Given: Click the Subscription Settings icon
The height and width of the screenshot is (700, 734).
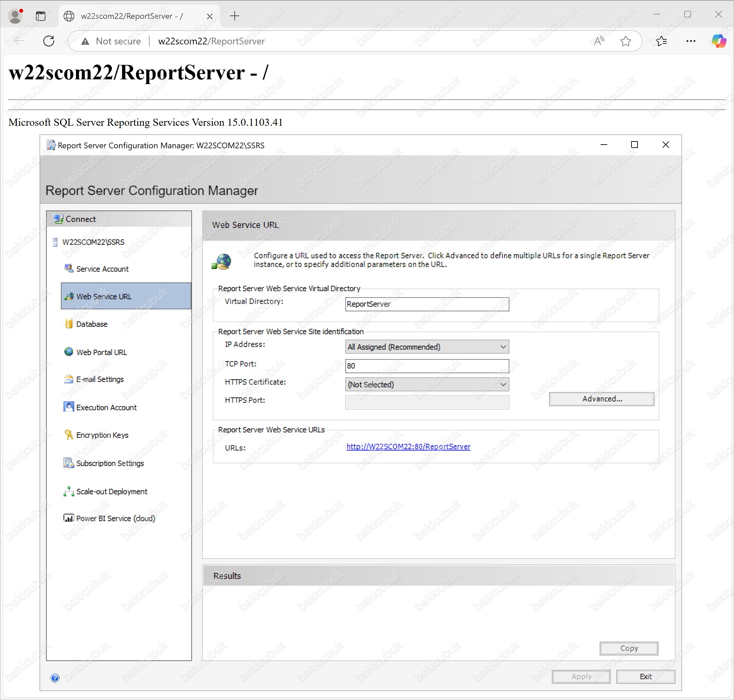Looking at the screenshot, I should click(69, 463).
